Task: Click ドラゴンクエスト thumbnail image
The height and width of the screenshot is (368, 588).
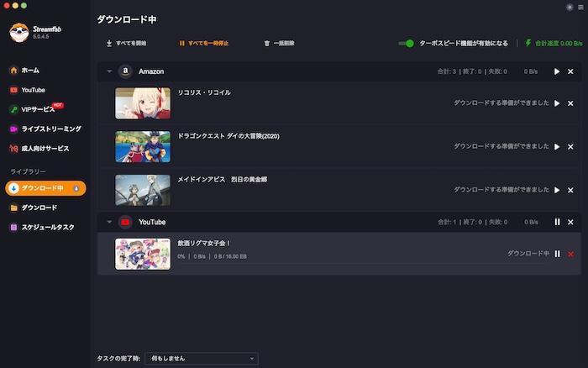Action: 143,147
